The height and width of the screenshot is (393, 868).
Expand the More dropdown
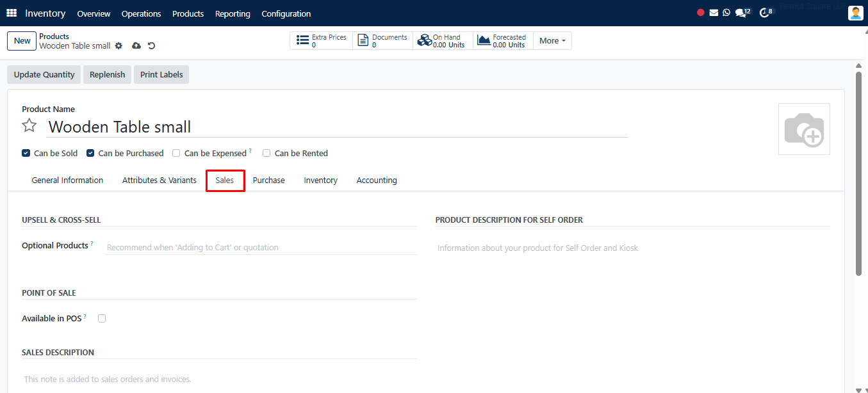(552, 41)
